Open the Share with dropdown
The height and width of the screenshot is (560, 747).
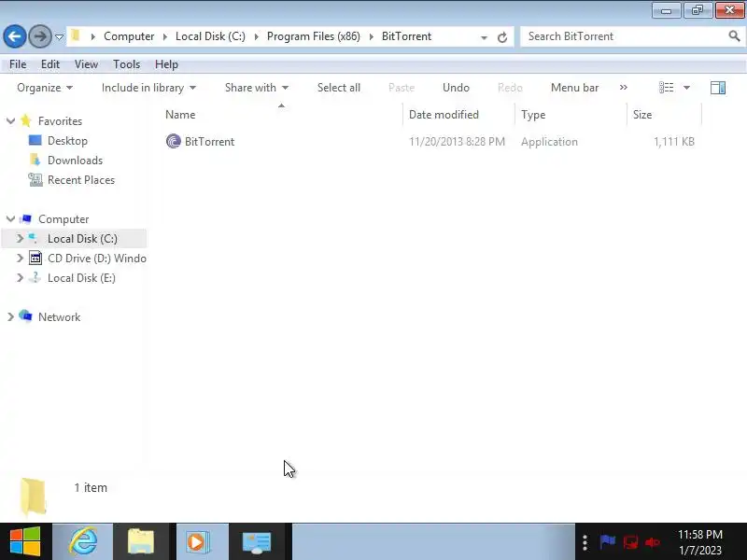tap(256, 88)
